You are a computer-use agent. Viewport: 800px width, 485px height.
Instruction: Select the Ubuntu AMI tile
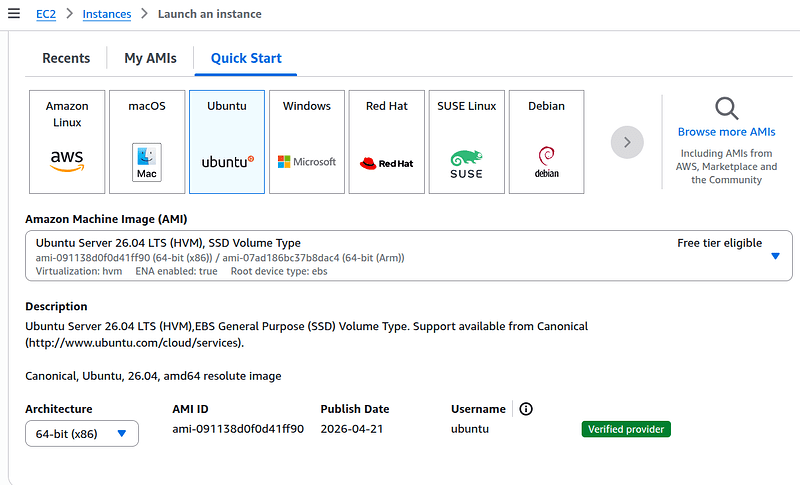(227, 142)
